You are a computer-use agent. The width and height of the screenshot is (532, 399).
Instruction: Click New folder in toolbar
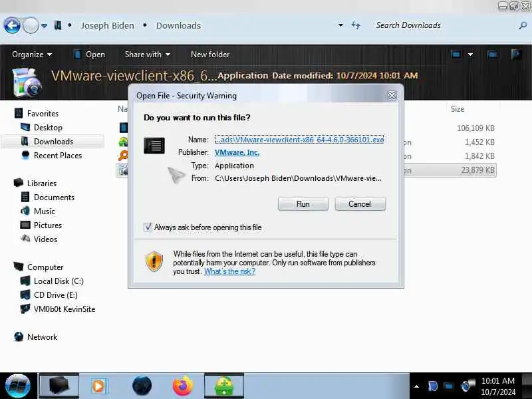[x=210, y=55]
